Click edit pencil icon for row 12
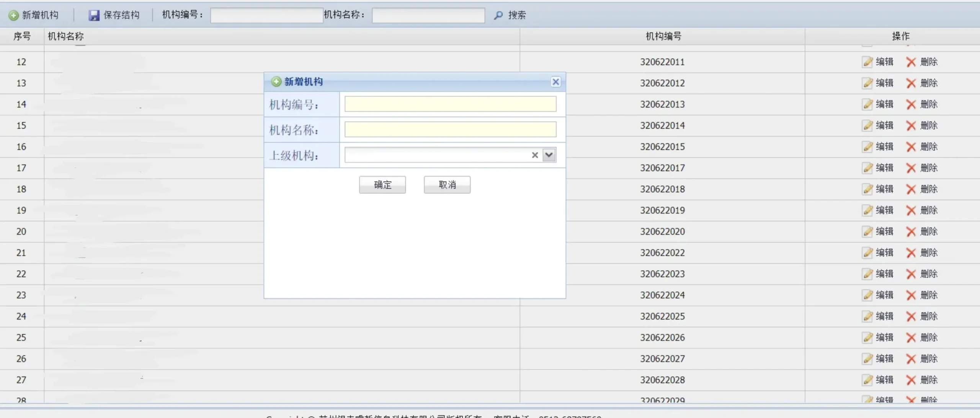This screenshot has width=980, height=418. click(x=867, y=62)
